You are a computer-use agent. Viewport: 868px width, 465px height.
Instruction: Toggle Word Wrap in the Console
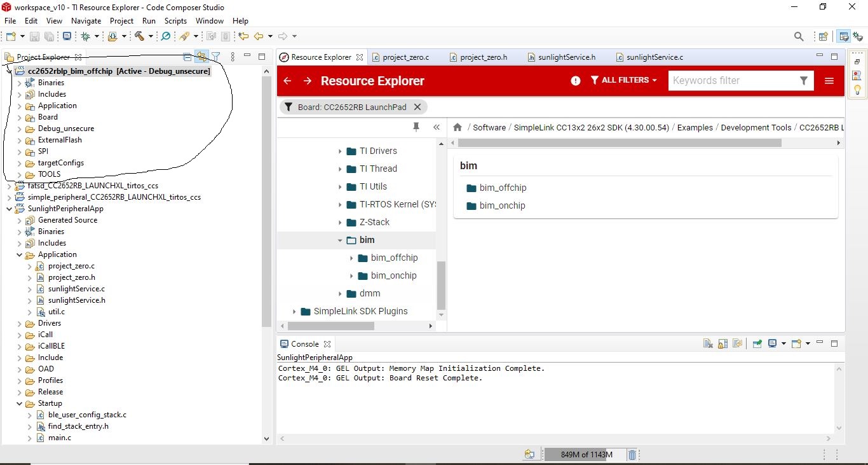[x=738, y=344]
